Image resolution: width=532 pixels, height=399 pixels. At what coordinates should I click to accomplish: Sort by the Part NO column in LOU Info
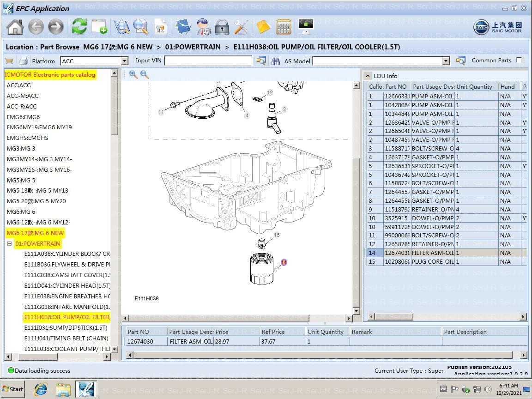click(x=397, y=86)
